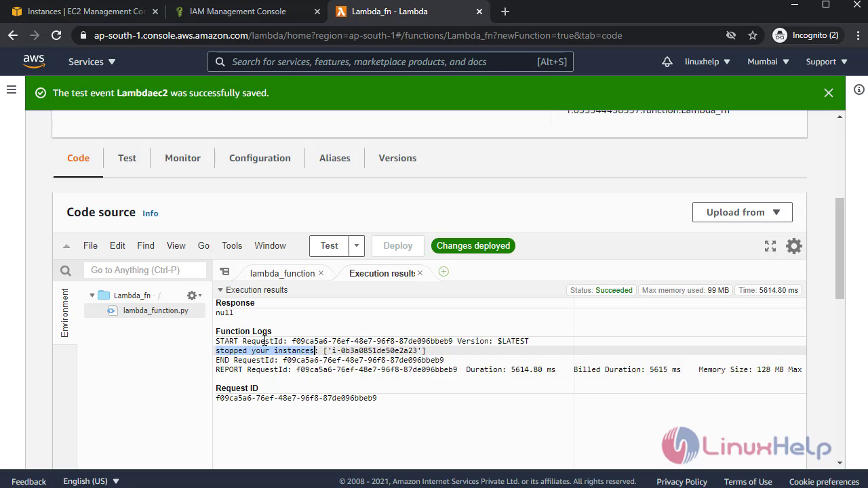Click the tab list icon beside lambda_function tab

point(224,272)
